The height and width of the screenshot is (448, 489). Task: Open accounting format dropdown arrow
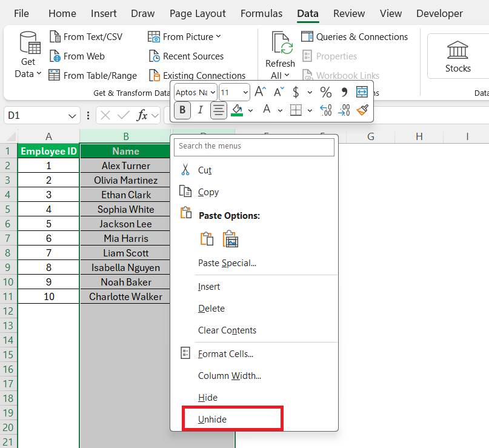point(310,92)
